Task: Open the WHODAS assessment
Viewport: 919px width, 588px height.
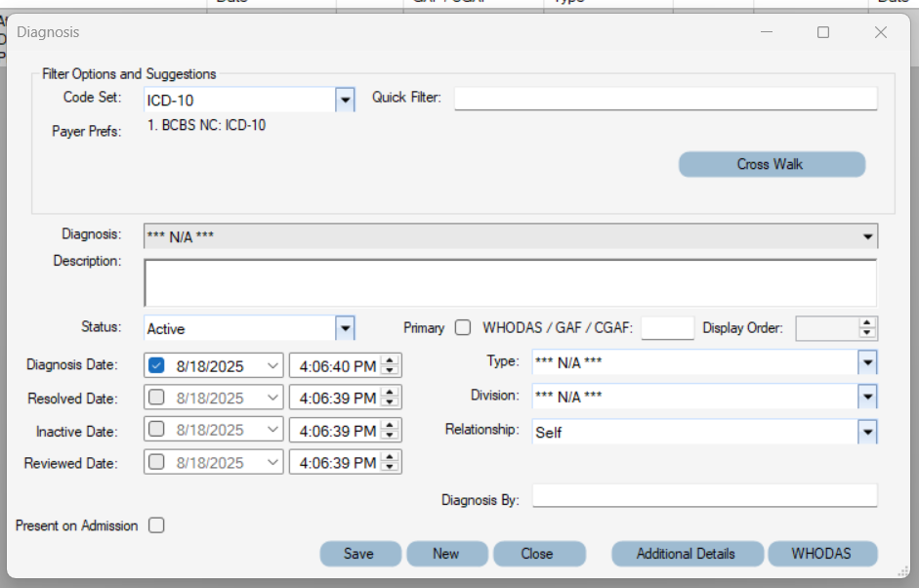Action: [822, 554]
